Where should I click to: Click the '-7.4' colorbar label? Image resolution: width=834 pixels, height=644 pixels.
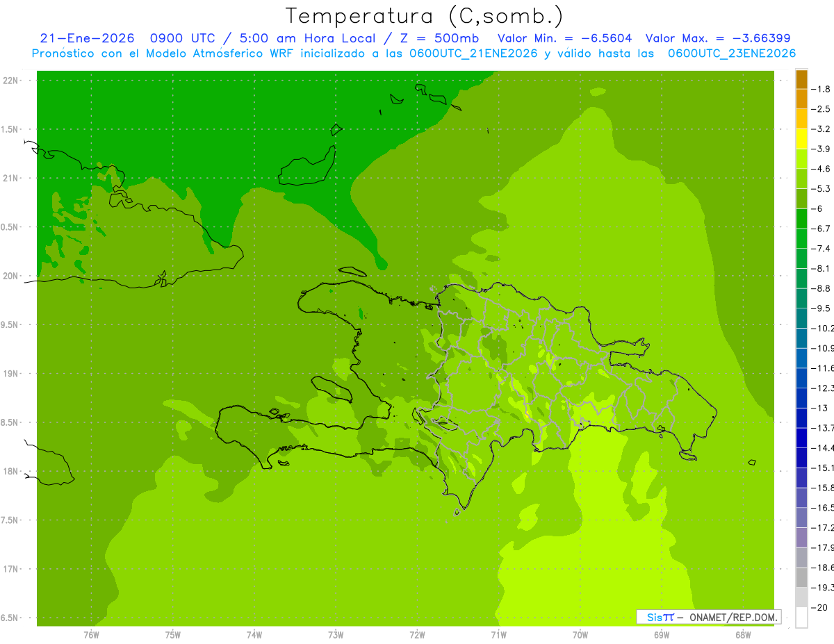[x=821, y=249]
